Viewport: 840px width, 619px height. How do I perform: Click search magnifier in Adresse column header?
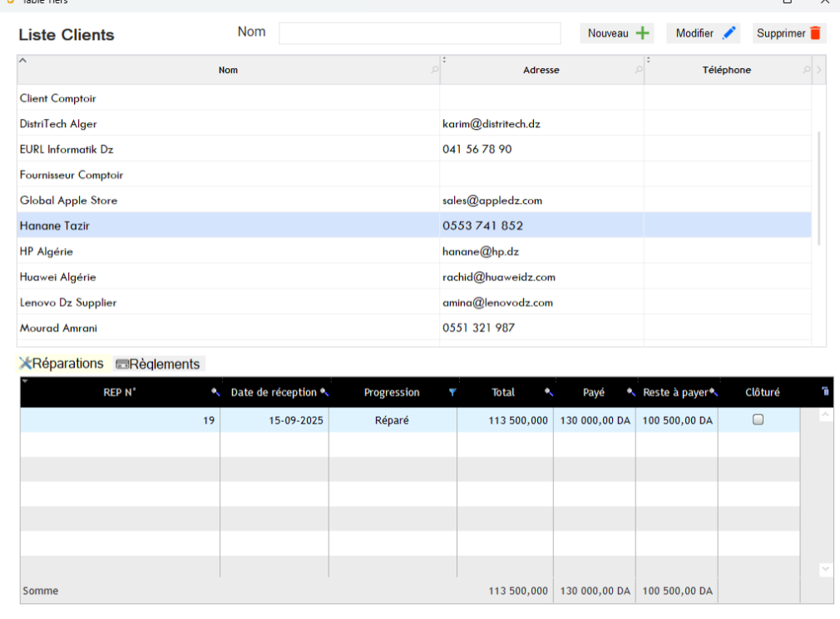coord(639,71)
